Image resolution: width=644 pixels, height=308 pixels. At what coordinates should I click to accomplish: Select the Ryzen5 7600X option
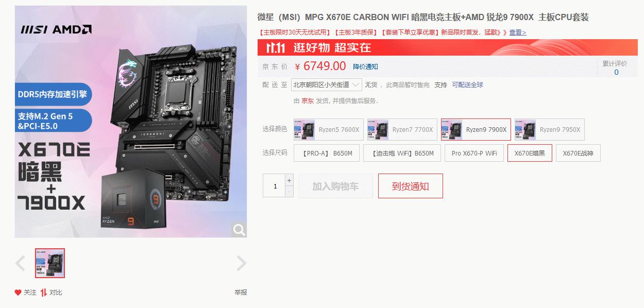[x=329, y=130]
